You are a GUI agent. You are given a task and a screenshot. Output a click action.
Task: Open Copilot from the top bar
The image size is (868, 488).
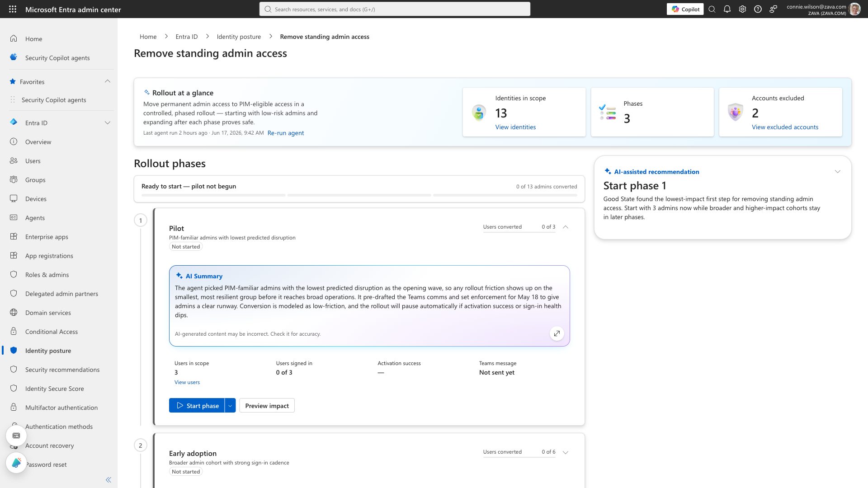tap(685, 9)
